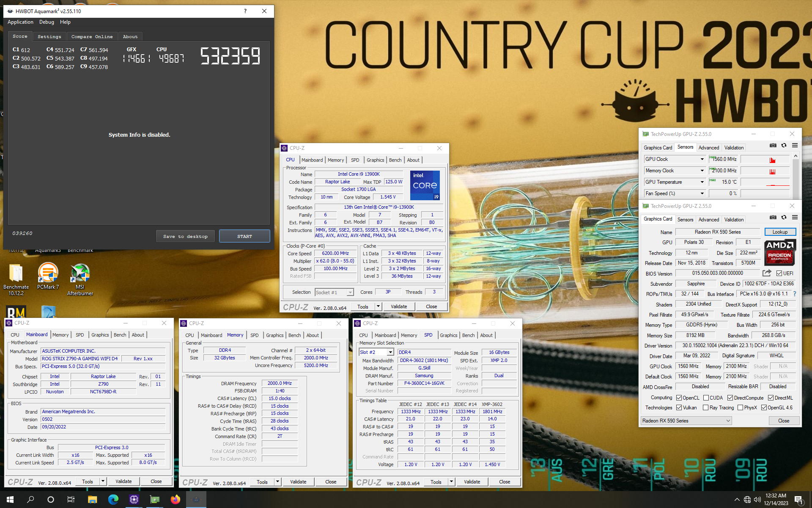This screenshot has height=508, width=812.
Task: Open the Fan Speed (%) sensor dropdown
Action: point(702,193)
